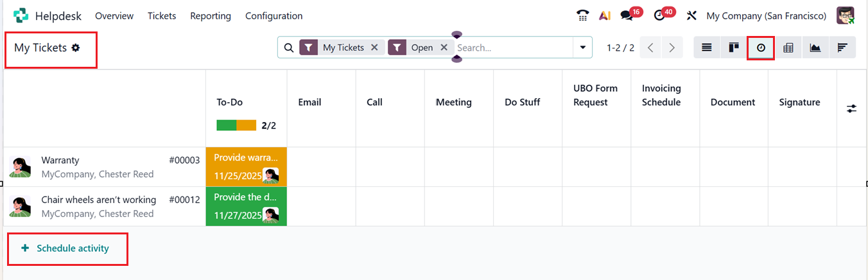Remove the My Tickets filter
This screenshot has width=868, height=280.
(374, 48)
